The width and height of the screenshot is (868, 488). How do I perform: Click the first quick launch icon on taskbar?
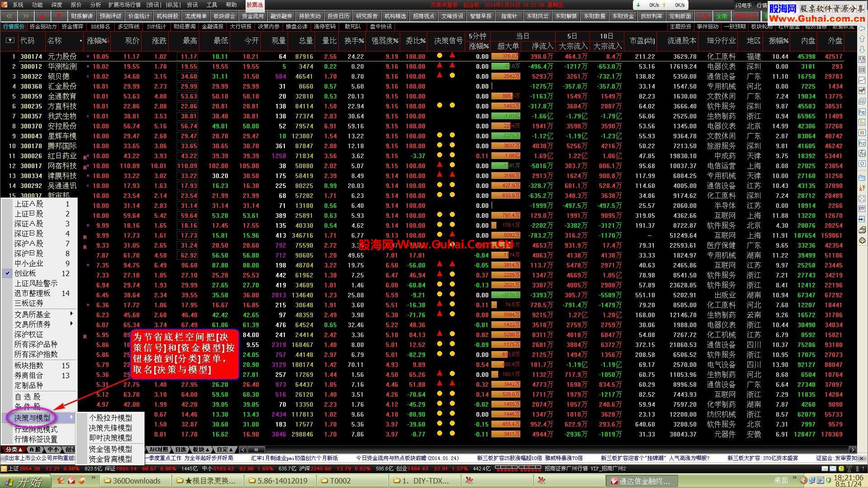pos(61,480)
